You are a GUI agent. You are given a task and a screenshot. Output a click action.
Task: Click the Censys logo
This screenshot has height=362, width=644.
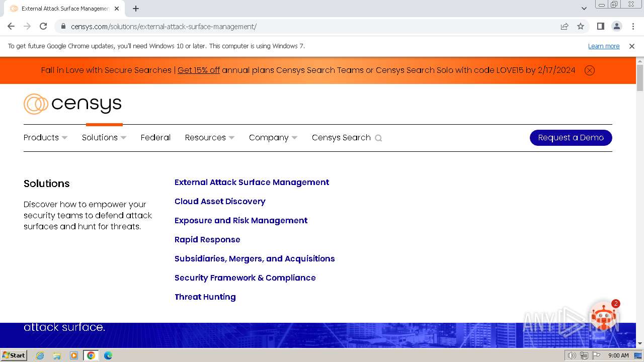[x=72, y=104]
